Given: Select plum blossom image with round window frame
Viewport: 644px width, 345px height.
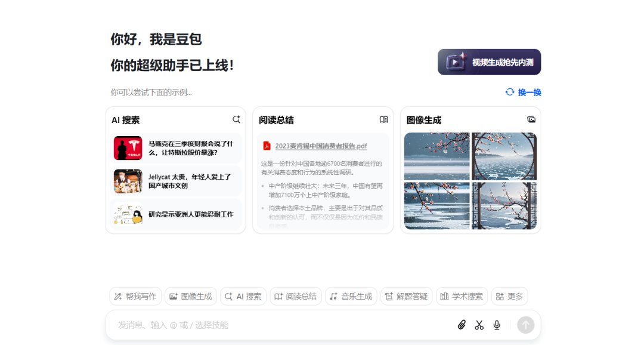Looking at the screenshot, I should point(504,156).
